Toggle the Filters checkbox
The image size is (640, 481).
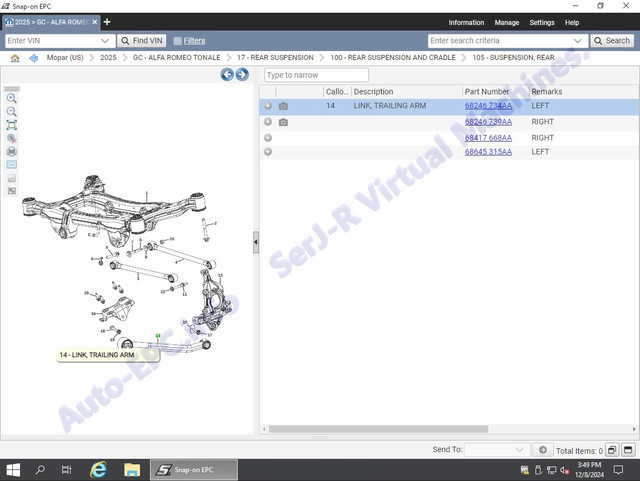178,41
